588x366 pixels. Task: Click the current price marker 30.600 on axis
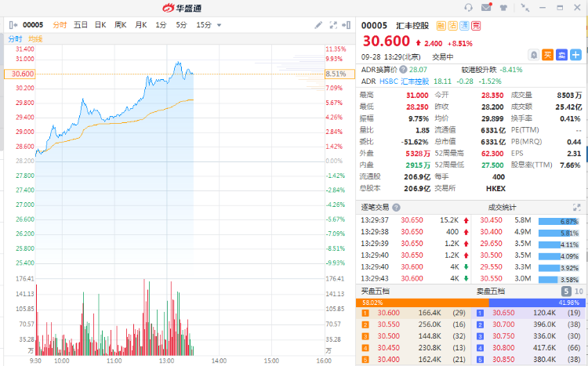click(20, 74)
